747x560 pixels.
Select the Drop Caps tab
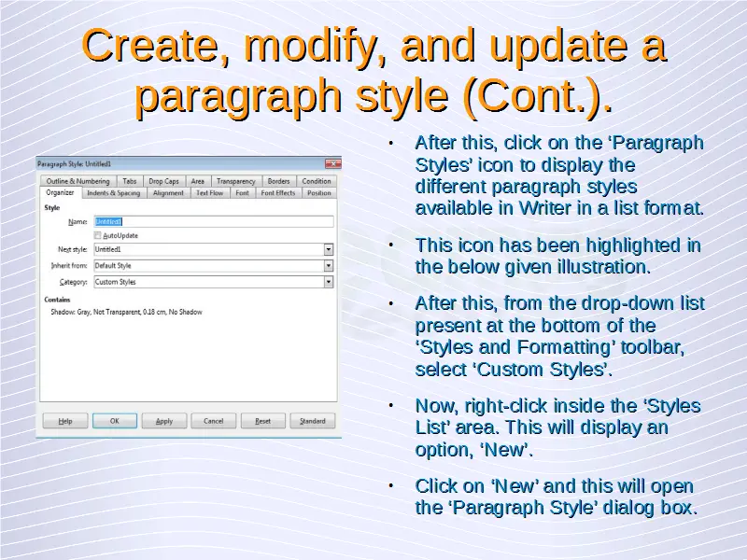163,181
